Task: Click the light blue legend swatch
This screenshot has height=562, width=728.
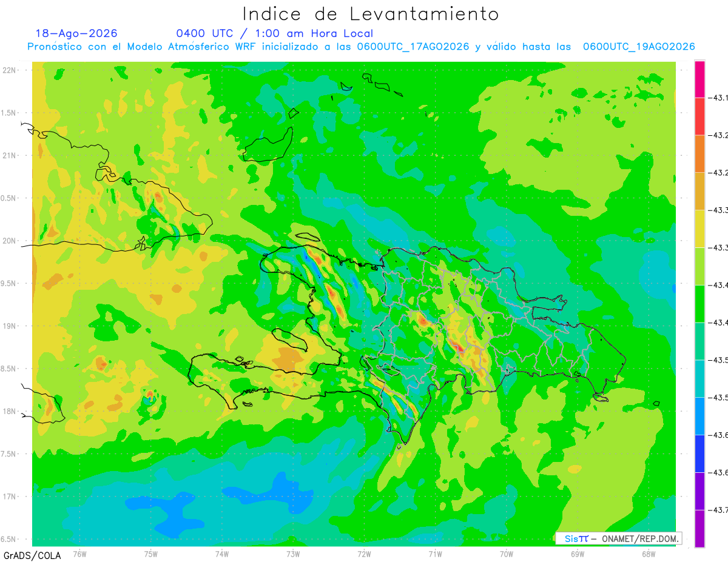Action: [699, 416]
